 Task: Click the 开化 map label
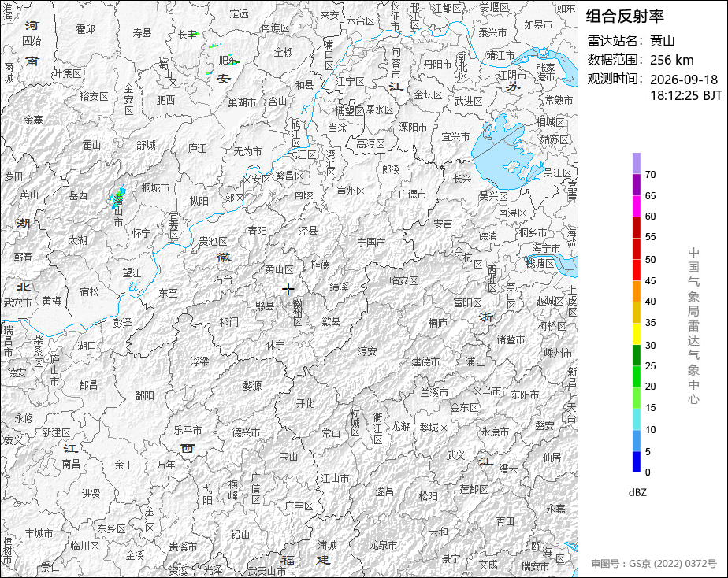click(x=306, y=404)
